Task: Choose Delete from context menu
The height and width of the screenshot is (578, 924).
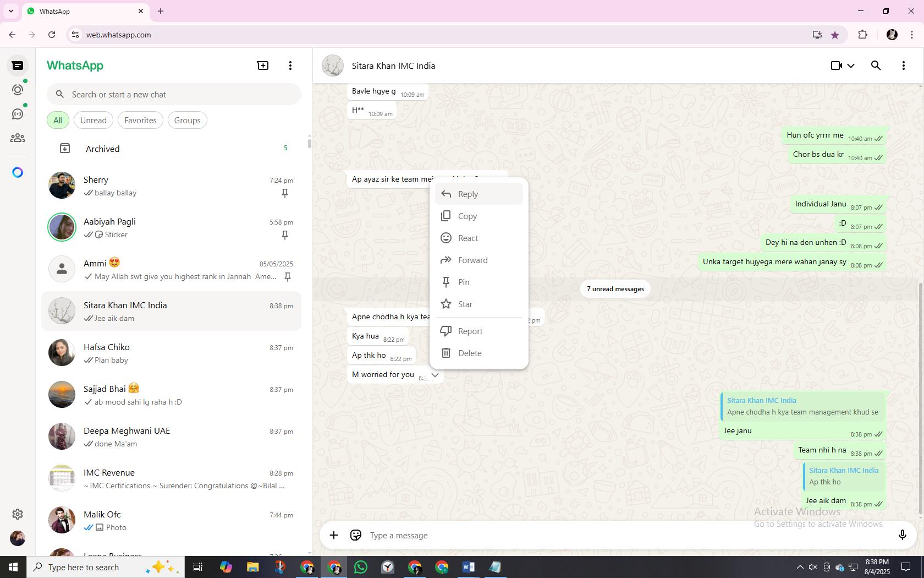Action: [479, 353]
